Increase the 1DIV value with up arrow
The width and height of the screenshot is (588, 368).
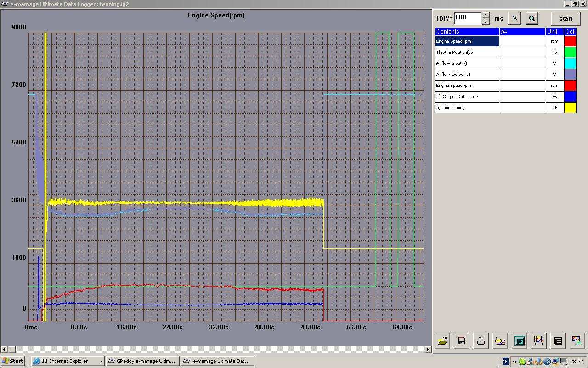(x=486, y=15)
